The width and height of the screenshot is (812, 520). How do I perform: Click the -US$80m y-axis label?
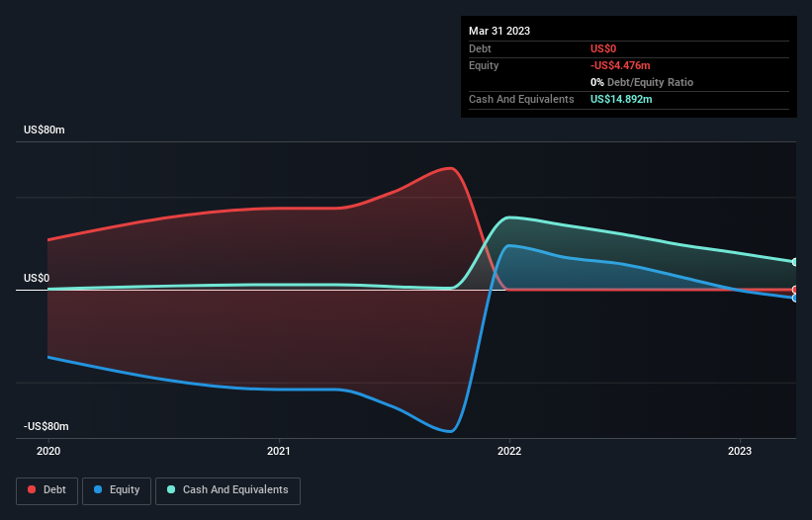[46, 426]
